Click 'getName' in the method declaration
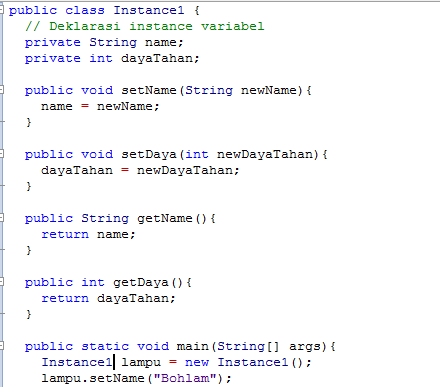The height and width of the screenshot is (388, 440). coord(165,218)
